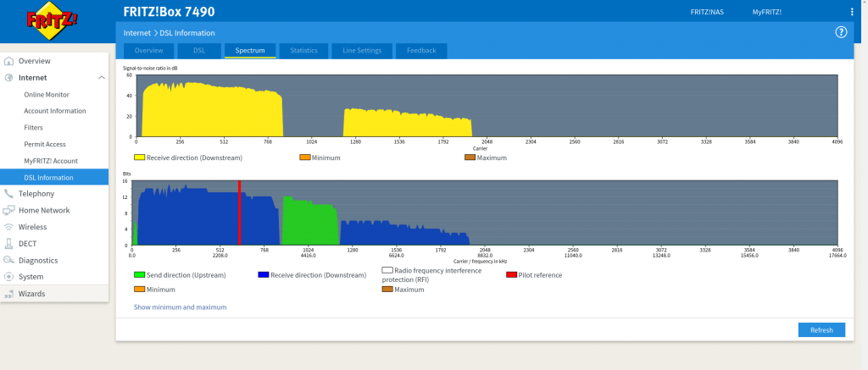Screen dimensions: 868x370
Task: Collapse the Internet menu section
Action: click(x=102, y=77)
